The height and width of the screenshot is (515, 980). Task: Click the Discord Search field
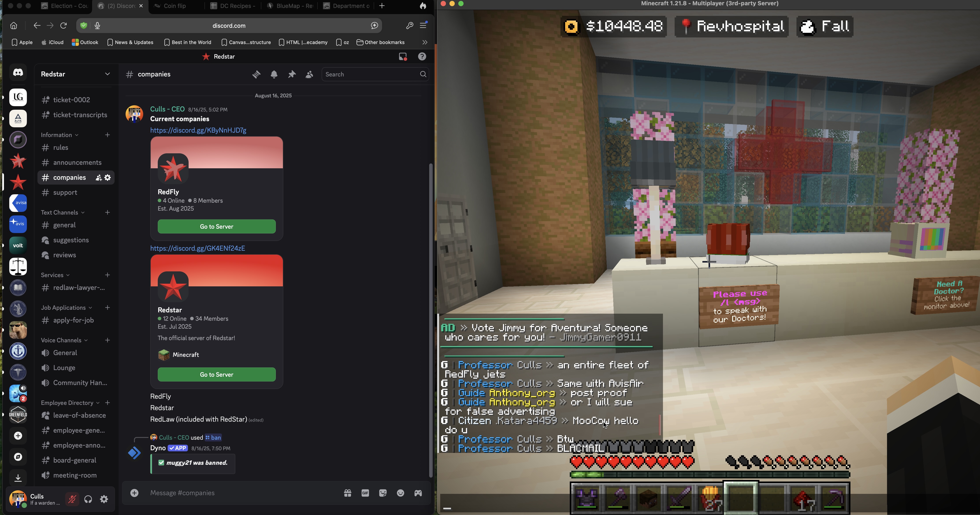(x=375, y=74)
